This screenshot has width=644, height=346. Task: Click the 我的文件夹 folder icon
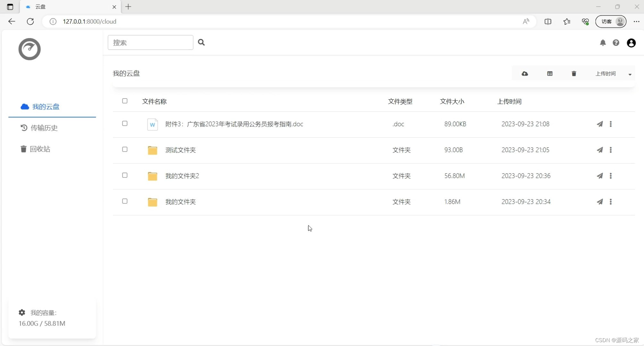[152, 202]
